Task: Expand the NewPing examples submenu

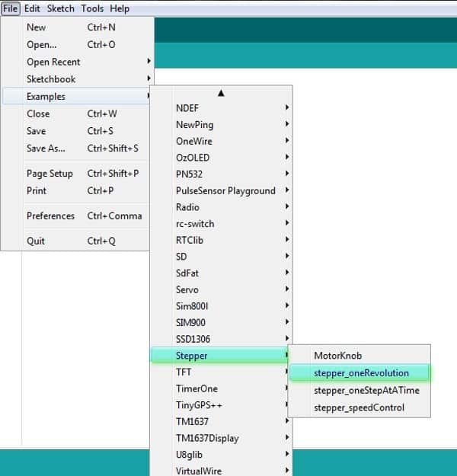Action: (222, 125)
